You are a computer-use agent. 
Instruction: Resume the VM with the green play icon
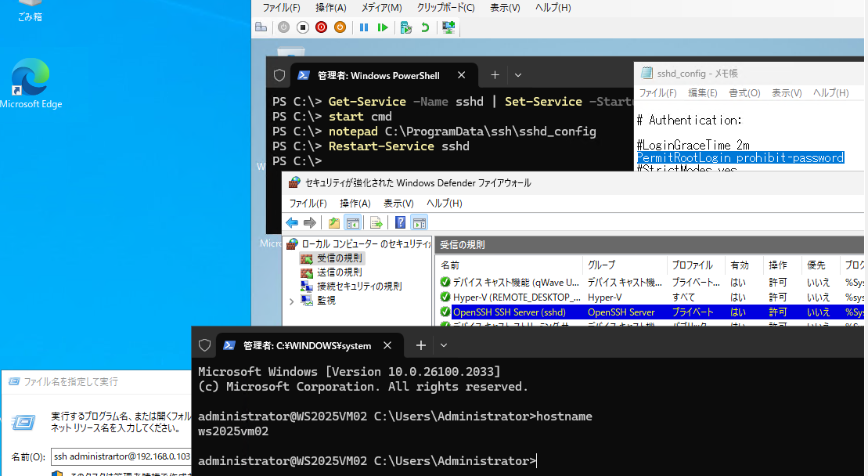tap(382, 27)
